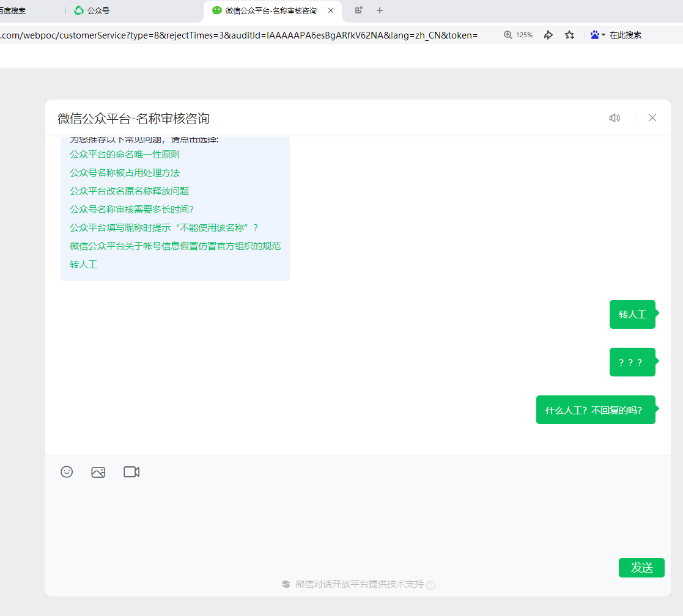
Task: Open link 微信公众平台关于帐号信息假冒仿冒官方组织的规范
Action: coord(175,246)
